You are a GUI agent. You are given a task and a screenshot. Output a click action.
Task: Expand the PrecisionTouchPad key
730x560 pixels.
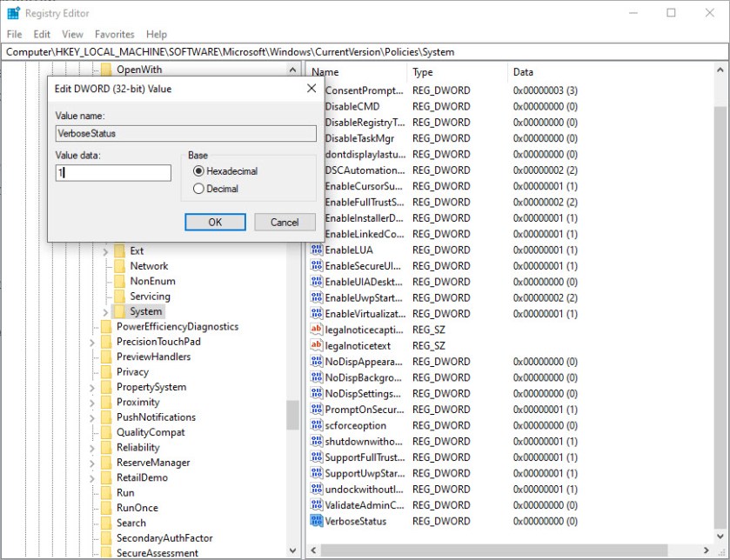click(x=92, y=343)
